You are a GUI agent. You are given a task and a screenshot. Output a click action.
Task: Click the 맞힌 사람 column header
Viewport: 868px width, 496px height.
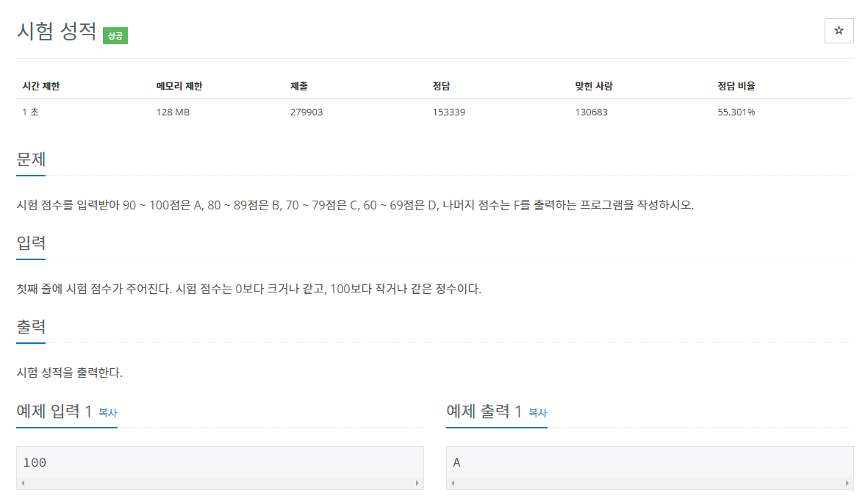pos(594,86)
